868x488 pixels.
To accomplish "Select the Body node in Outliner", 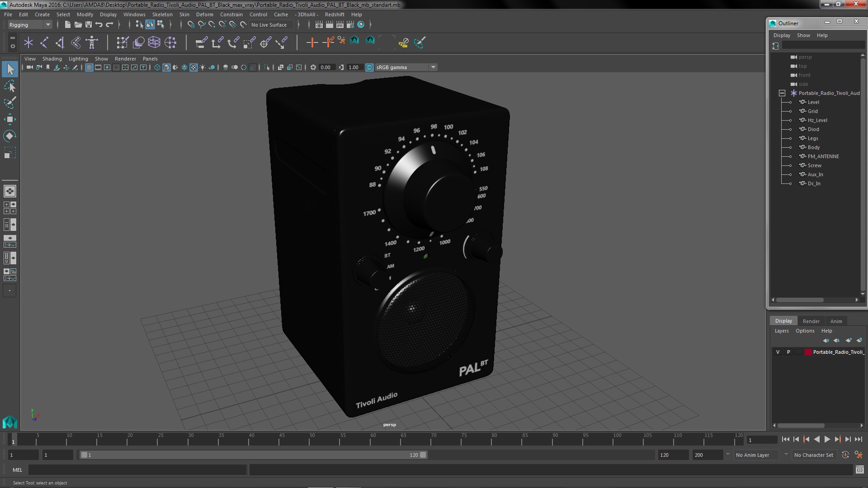I will click(814, 147).
